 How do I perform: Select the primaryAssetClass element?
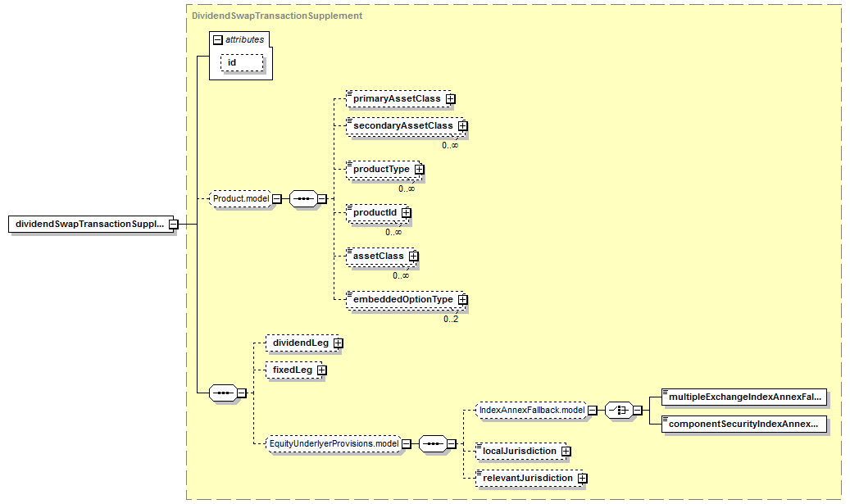(x=398, y=99)
